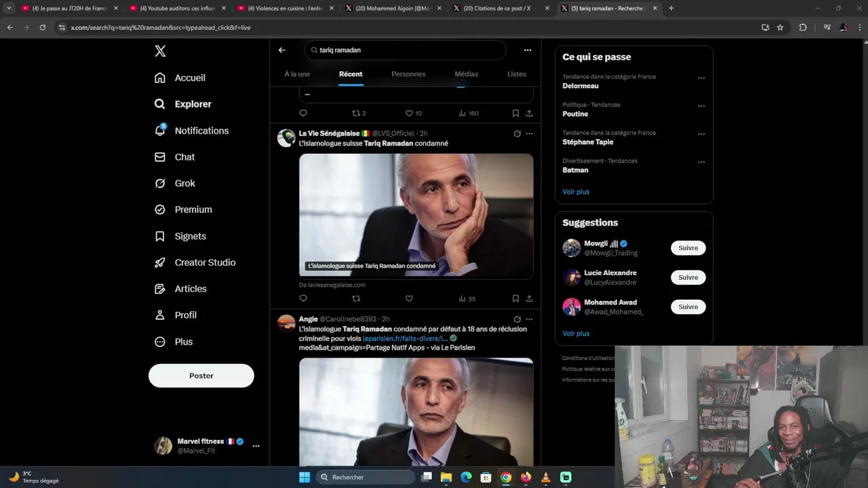
Task: Click the tariq ramadan search field
Action: (x=406, y=50)
